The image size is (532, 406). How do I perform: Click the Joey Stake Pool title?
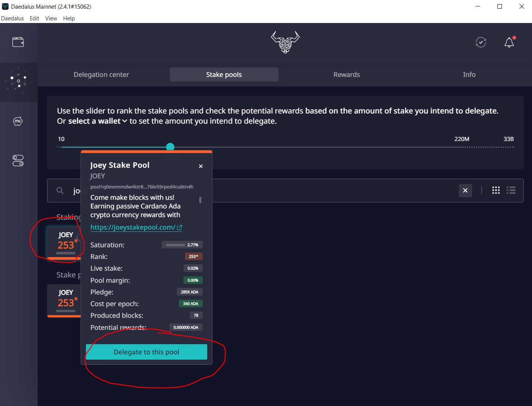(120, 165)
